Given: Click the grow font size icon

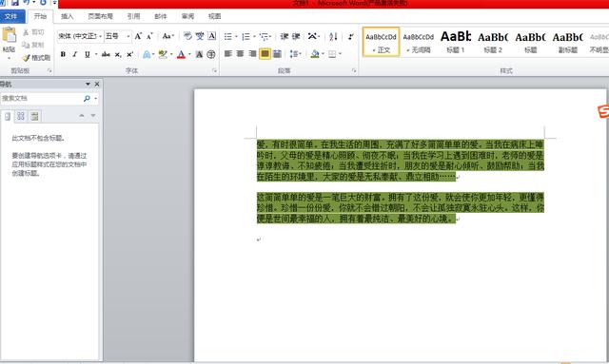Looking at the screenshot, I should (138, 36).
